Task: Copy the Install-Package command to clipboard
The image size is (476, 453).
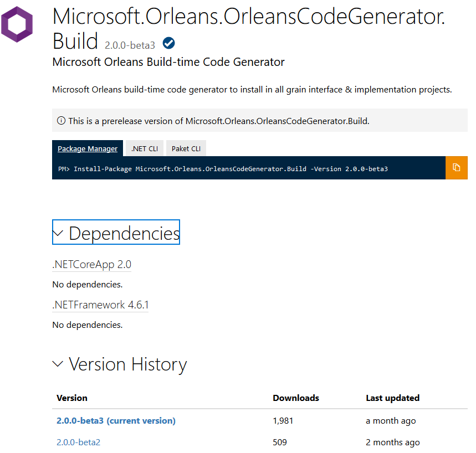Action: [457, 167]
